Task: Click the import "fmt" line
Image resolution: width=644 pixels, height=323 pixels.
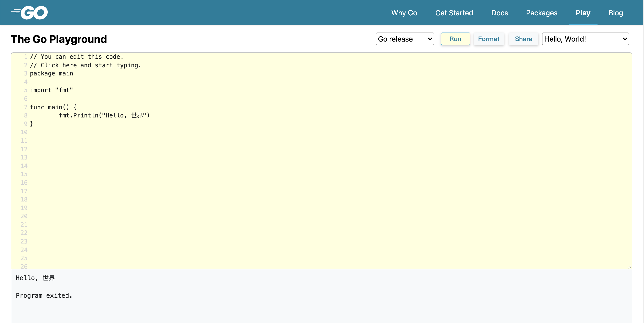Action: pos(51,90)
